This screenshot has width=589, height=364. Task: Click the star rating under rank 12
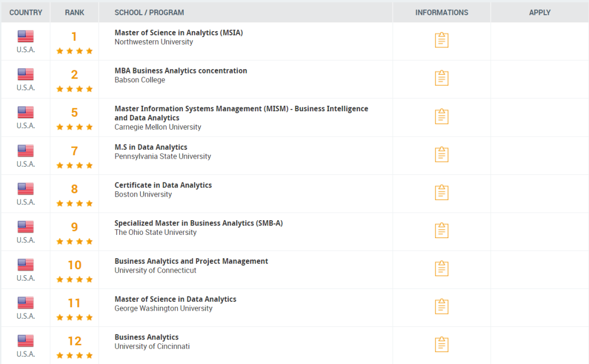click(74, 355)
